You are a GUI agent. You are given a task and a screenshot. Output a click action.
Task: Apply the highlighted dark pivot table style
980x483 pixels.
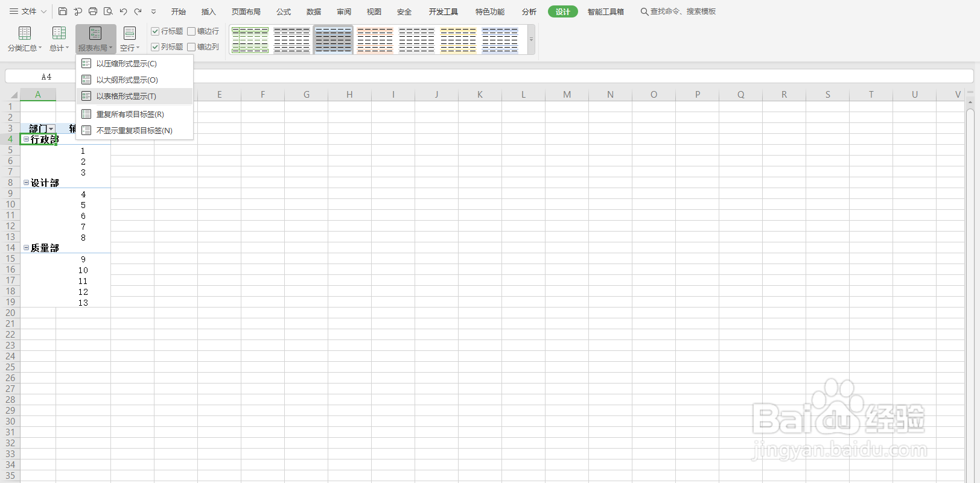[333, 40]
